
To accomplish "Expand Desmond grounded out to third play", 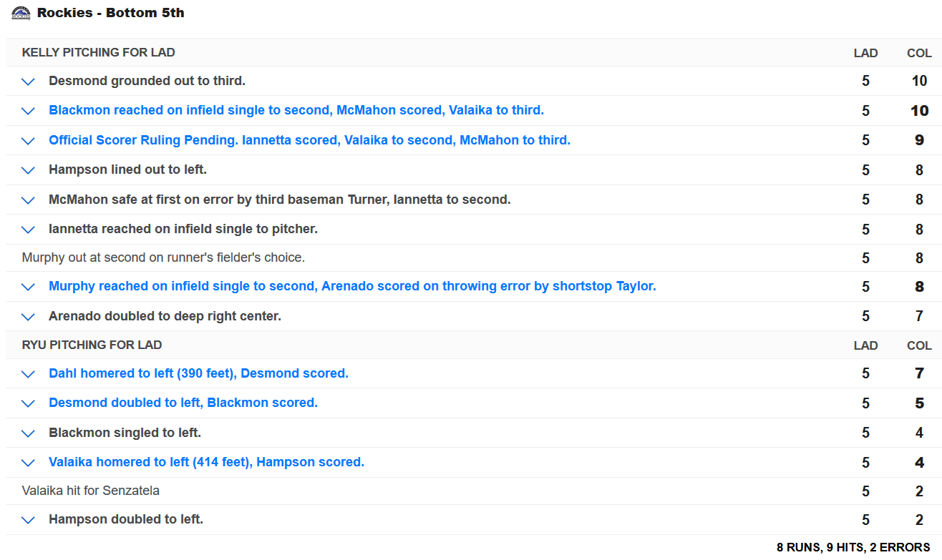I will (28, 82).
